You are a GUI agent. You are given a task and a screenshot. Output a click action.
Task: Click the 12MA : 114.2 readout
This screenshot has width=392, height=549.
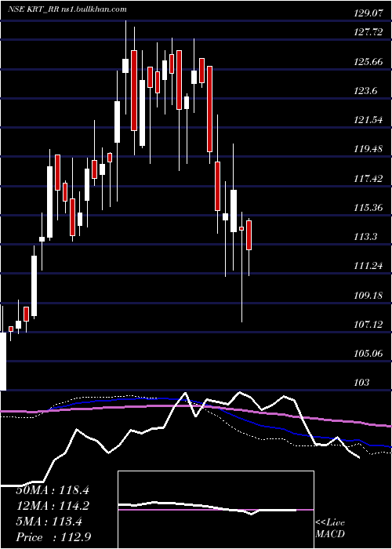[x=53, y=506]
